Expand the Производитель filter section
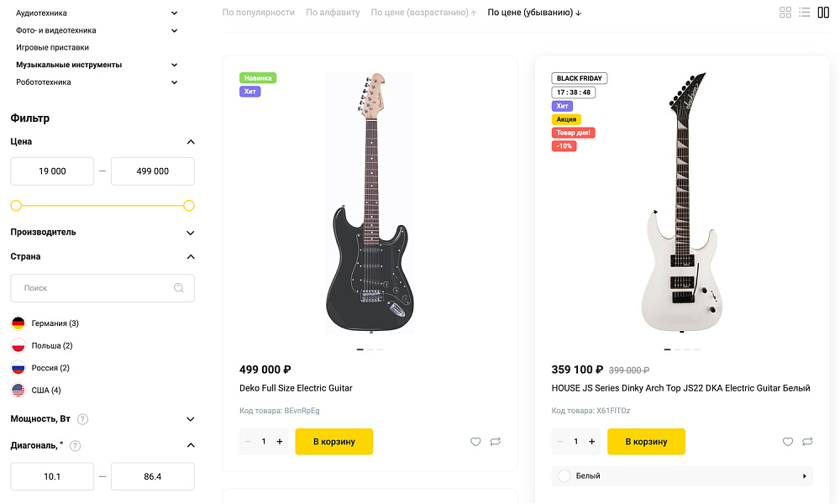This screenshot has width=840, height=504. (x=191, y=233)
